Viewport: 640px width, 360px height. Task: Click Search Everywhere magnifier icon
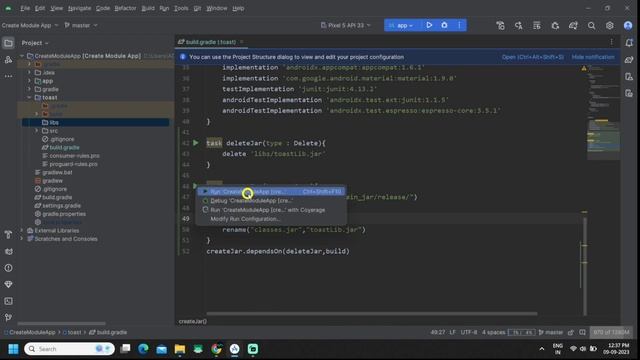(591, 26)
